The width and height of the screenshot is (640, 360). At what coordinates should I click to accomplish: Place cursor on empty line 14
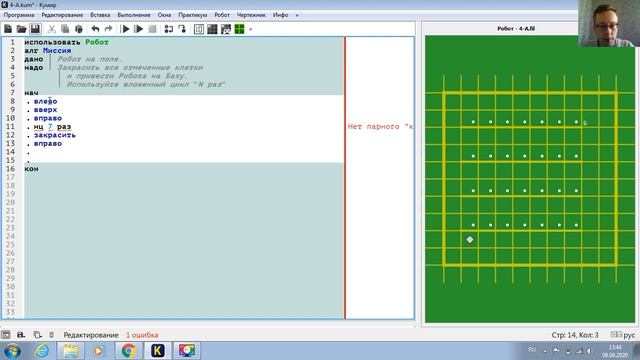tap(184, 152)
